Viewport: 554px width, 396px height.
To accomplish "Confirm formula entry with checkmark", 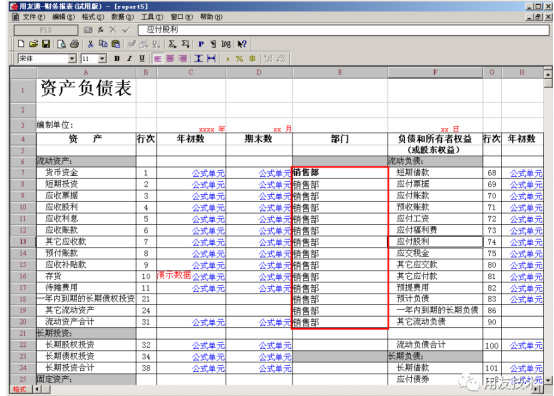I will (126, 30).
